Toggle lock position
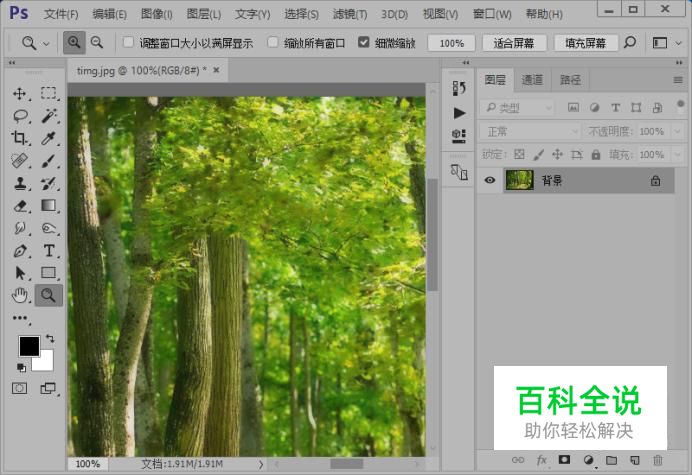 coord(557,155)
